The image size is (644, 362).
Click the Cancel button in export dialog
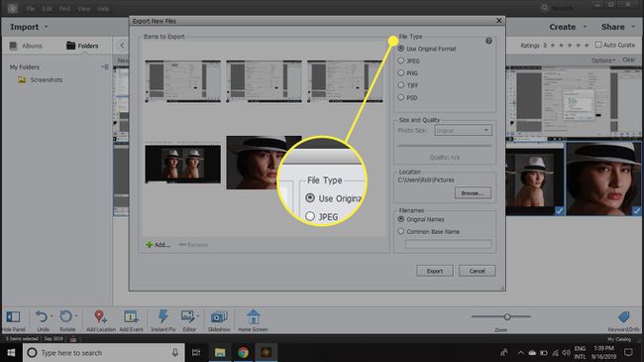click(477, 271)
